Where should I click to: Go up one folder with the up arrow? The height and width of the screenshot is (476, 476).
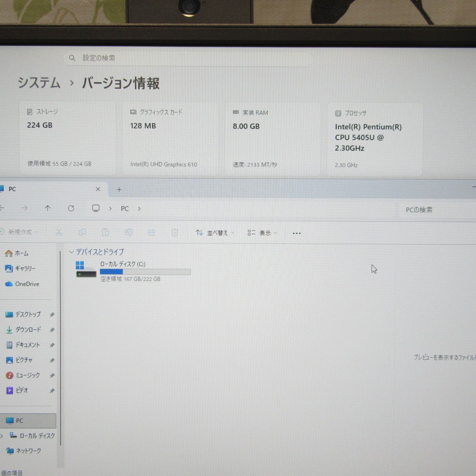tap(47, 208)
